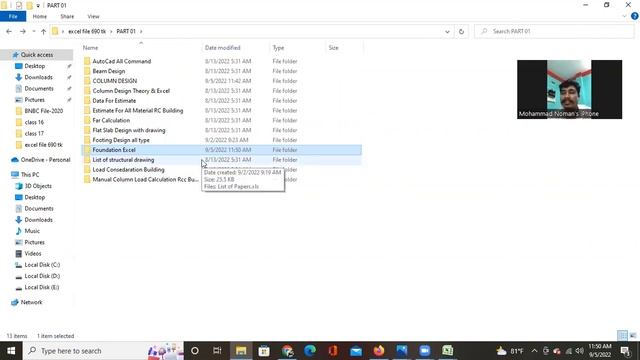The width and height of the screenshot is (640, 360).
Task: Refresh the PART 01 folder view
Action: pyautogui.click(x=461, y=31)
